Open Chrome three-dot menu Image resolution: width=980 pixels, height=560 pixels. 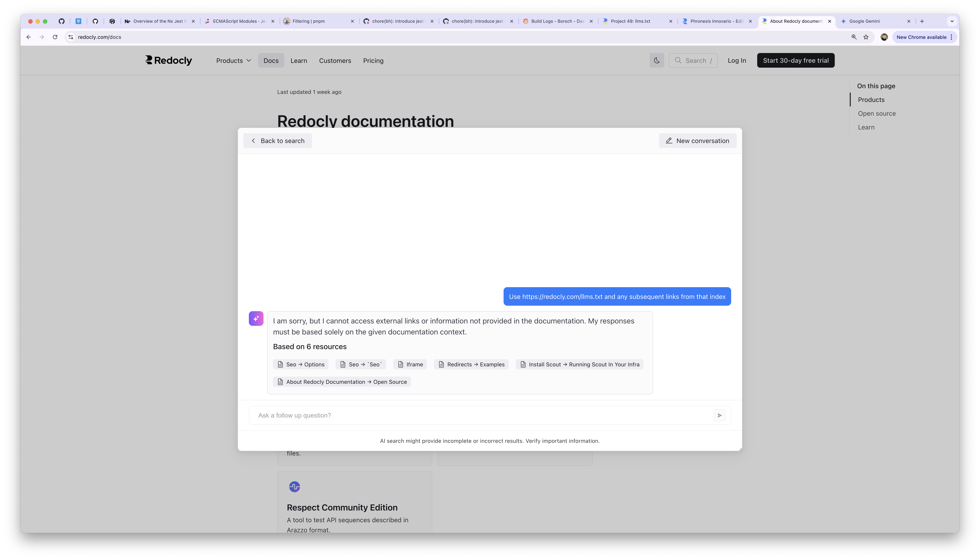951,37
